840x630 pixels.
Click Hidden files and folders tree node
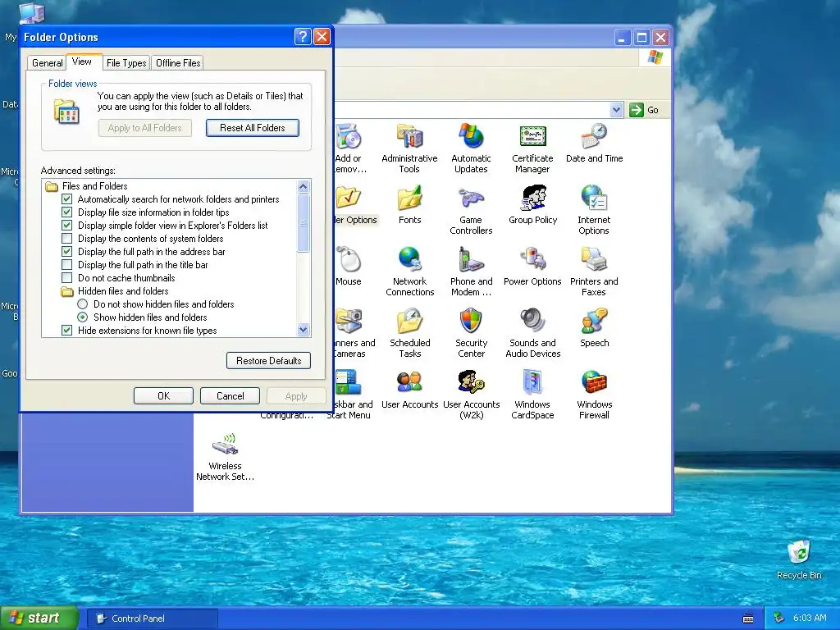[x=123, y=291]
